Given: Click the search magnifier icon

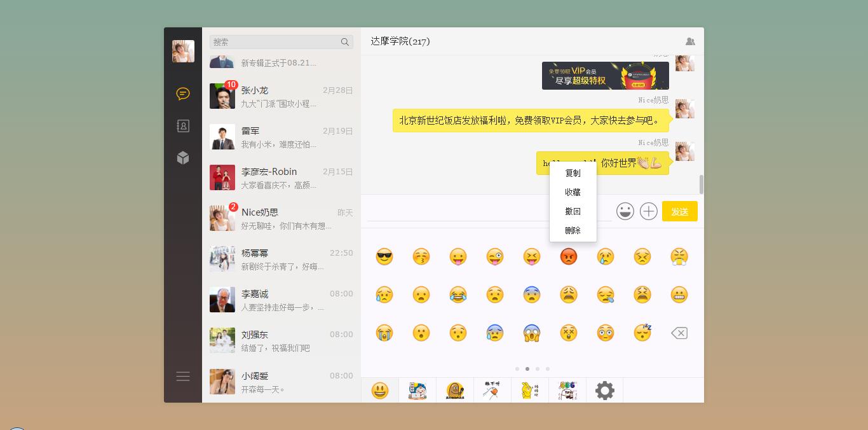Looking at the screenshot, I should [345, 42].
